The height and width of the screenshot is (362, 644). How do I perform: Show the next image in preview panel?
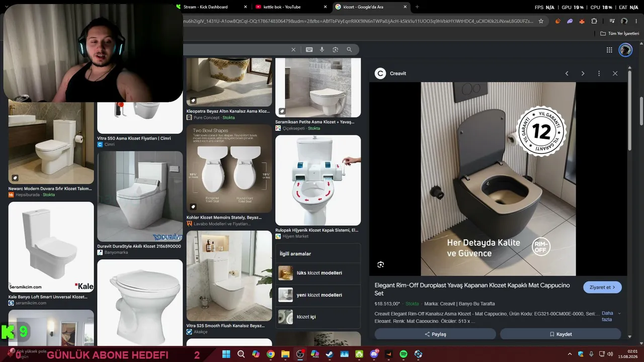pyautogui.click(x=583, y=73)
